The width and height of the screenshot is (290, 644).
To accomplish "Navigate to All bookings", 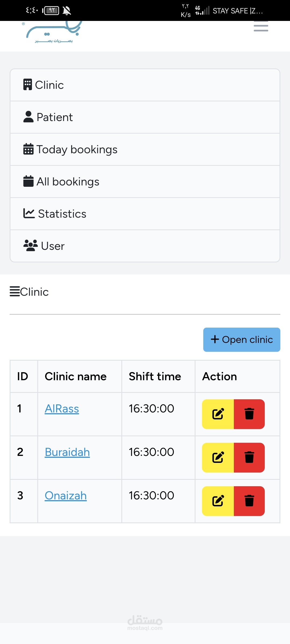I will (x=145, y=182).
